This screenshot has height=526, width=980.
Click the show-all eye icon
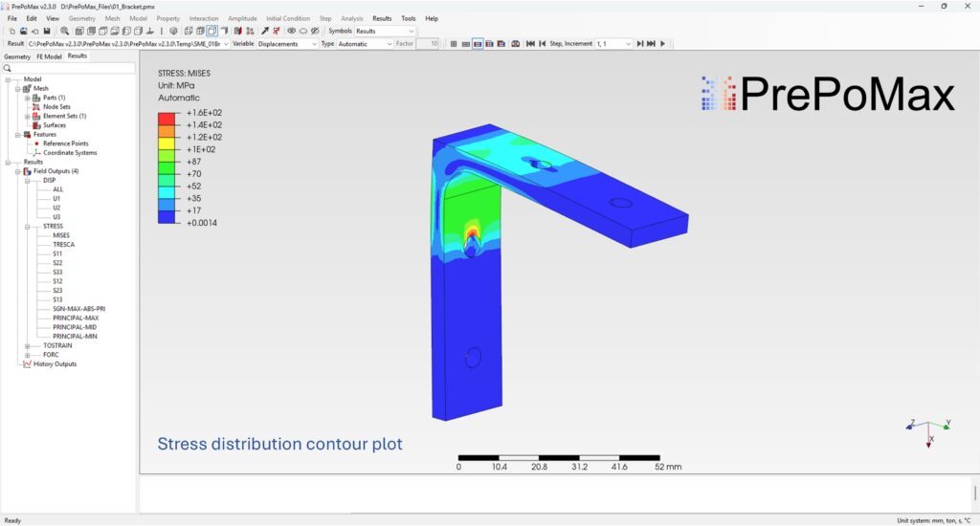coord(292,31)
